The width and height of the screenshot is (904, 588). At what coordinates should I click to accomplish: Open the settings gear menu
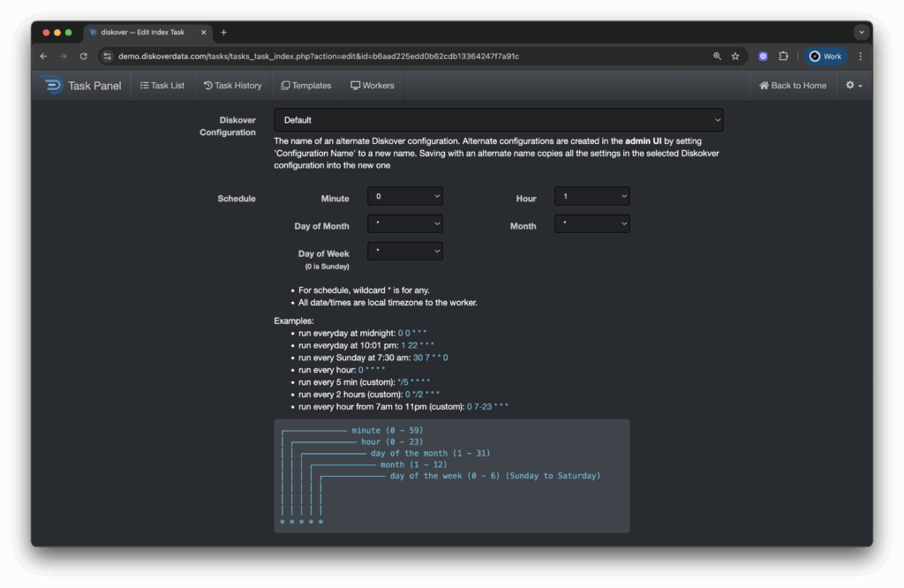854,86
